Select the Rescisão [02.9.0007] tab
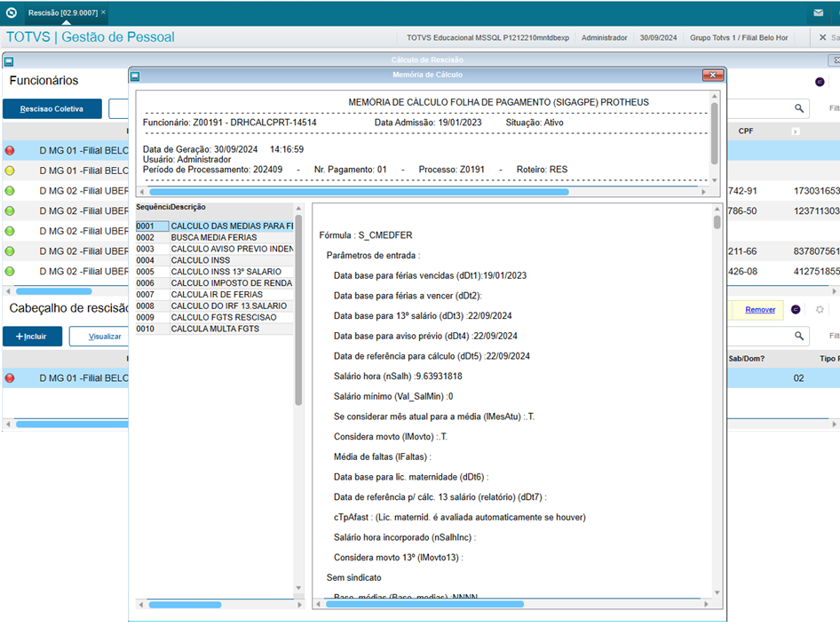The height and width of the screenshot is (627, 840). [x=63, y=12]
